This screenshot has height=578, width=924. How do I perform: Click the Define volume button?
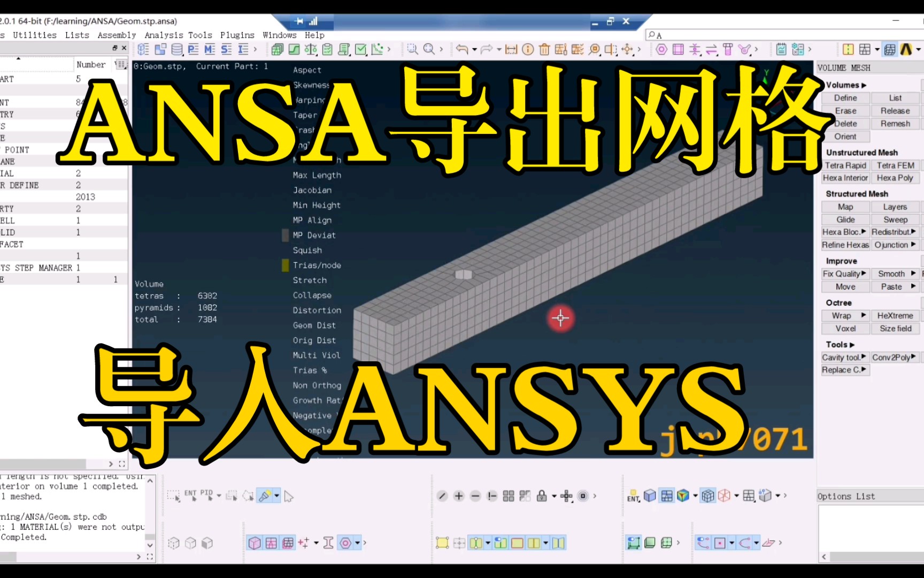pyautogui.click(x=845, y=98)
